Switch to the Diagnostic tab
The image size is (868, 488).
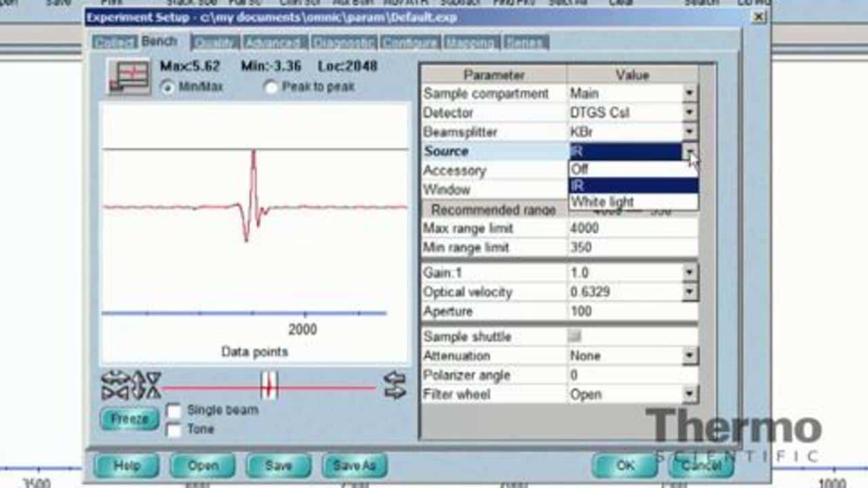343,43
